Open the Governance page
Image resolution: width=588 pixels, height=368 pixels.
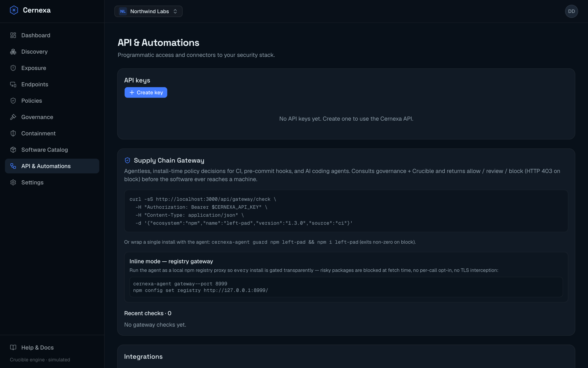(52, 117)
